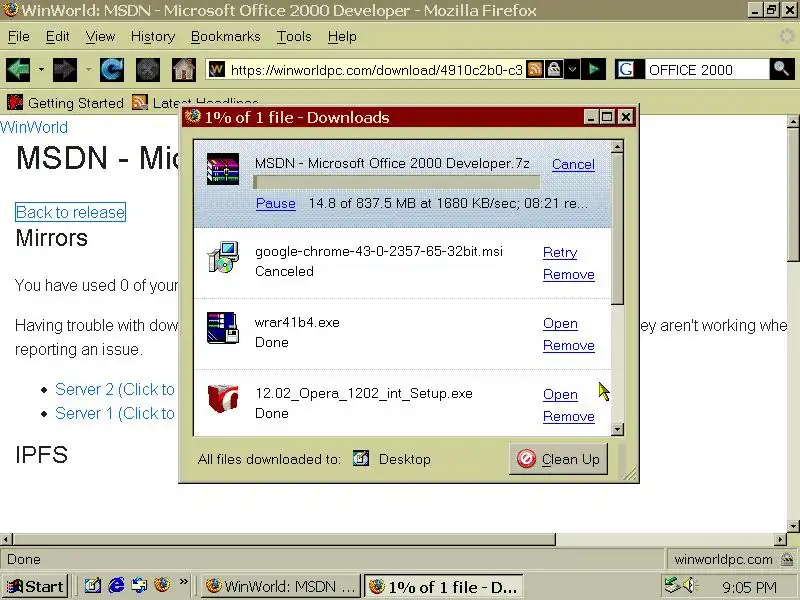This screenshot has width=800, height=600.
Task: Click the WinRAR archive icon of the MSDN download
Action: (x=223, y=169)
